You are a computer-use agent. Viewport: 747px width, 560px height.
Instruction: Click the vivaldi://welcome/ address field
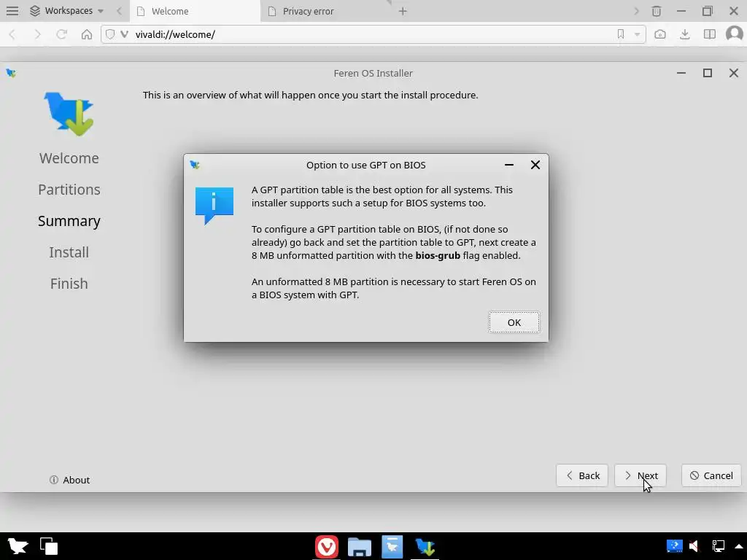point(371,34)
